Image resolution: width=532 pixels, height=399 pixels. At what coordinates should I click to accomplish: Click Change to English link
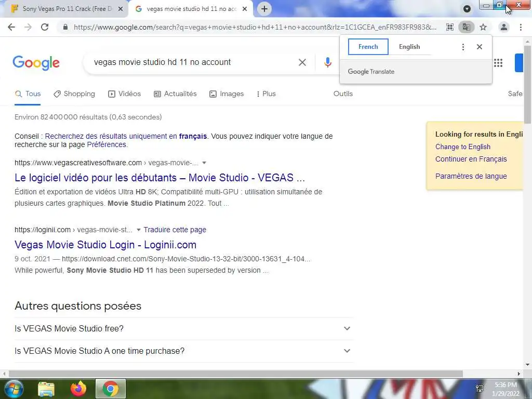click(463, 147)
